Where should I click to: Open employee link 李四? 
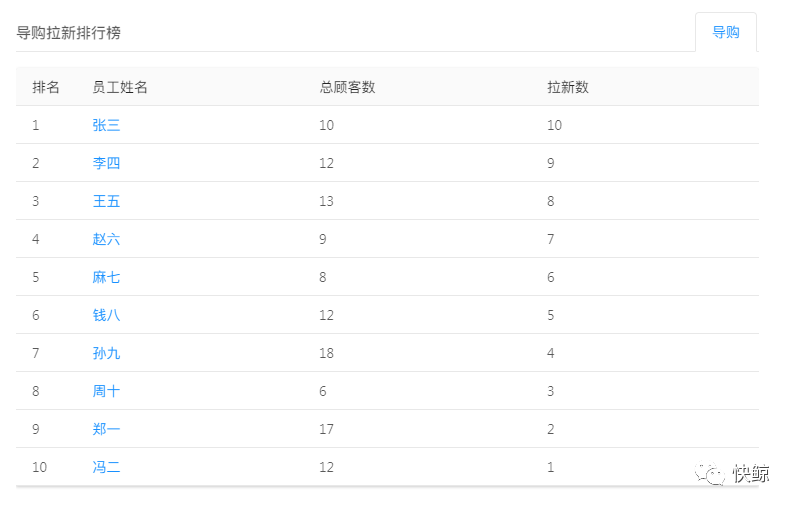(x=106, y=163)
